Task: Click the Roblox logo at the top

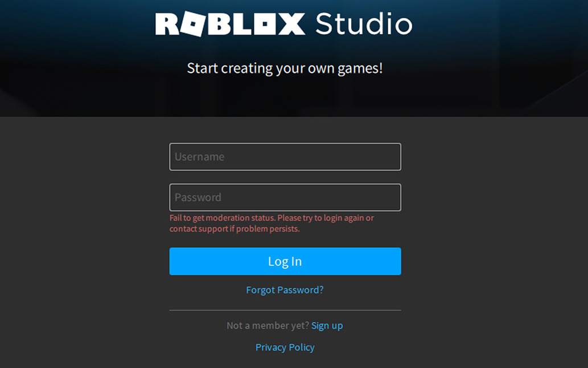Action: pyautogui.click(x=230, y=24)
